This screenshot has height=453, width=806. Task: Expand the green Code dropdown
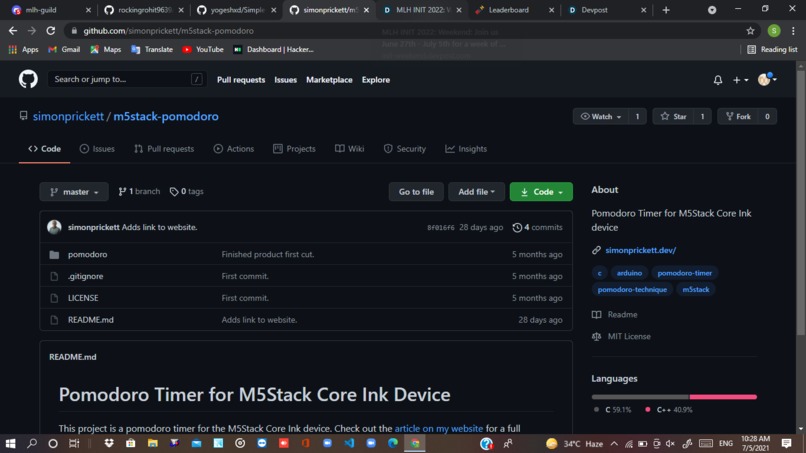click(541, 192)
